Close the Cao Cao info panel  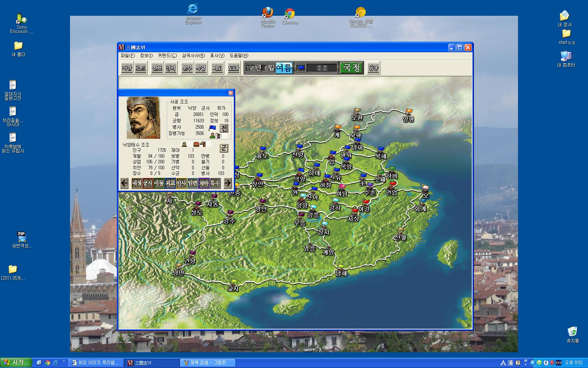tap(231, 93)
